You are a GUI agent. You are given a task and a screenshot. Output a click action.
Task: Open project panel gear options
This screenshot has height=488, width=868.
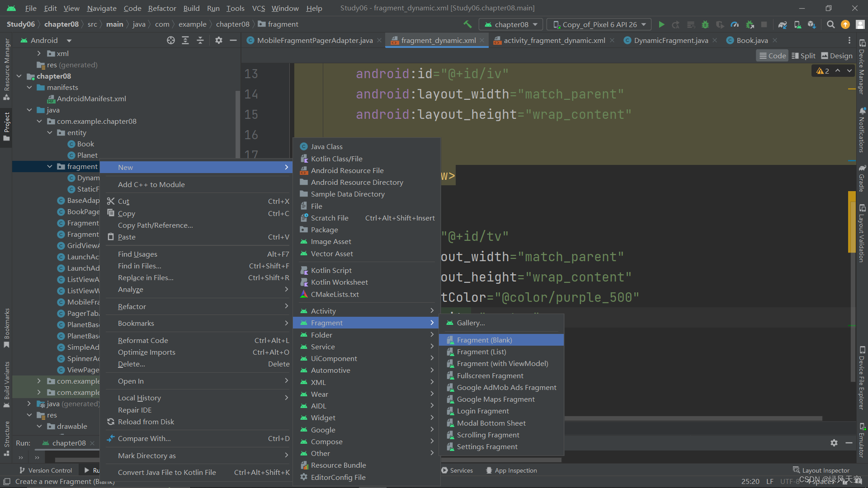click(x=219, y=40)
